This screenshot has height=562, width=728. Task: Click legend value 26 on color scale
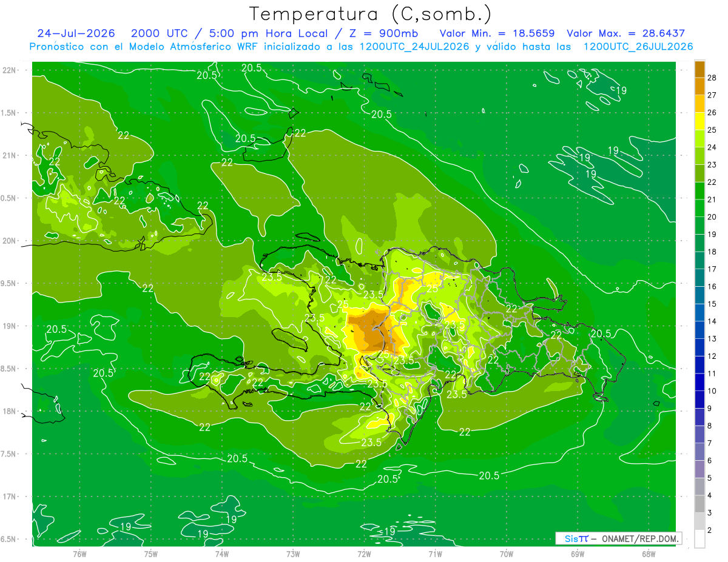pos(712,112)
